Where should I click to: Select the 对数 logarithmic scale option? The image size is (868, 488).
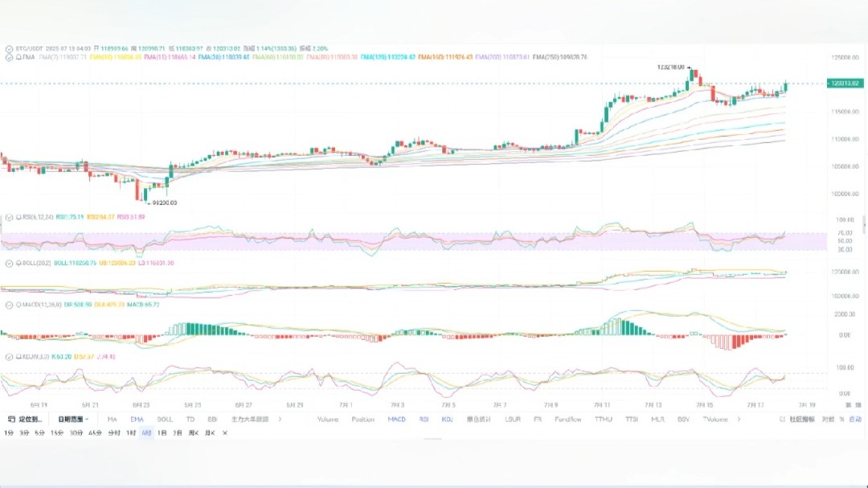coord(828,420)
